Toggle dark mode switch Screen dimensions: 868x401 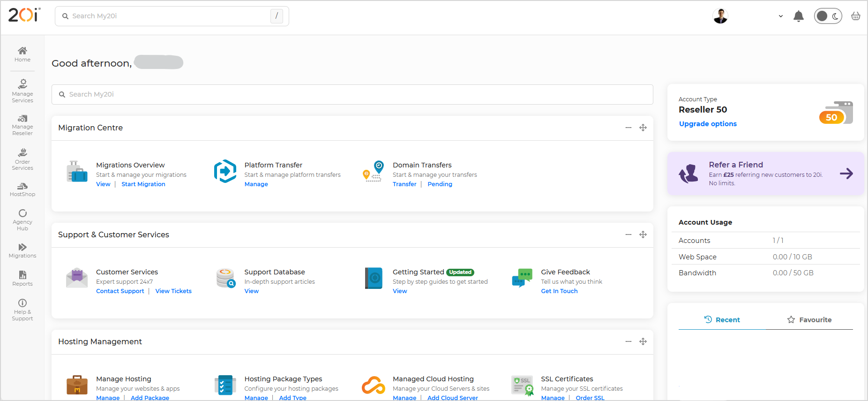click(828, 16)
